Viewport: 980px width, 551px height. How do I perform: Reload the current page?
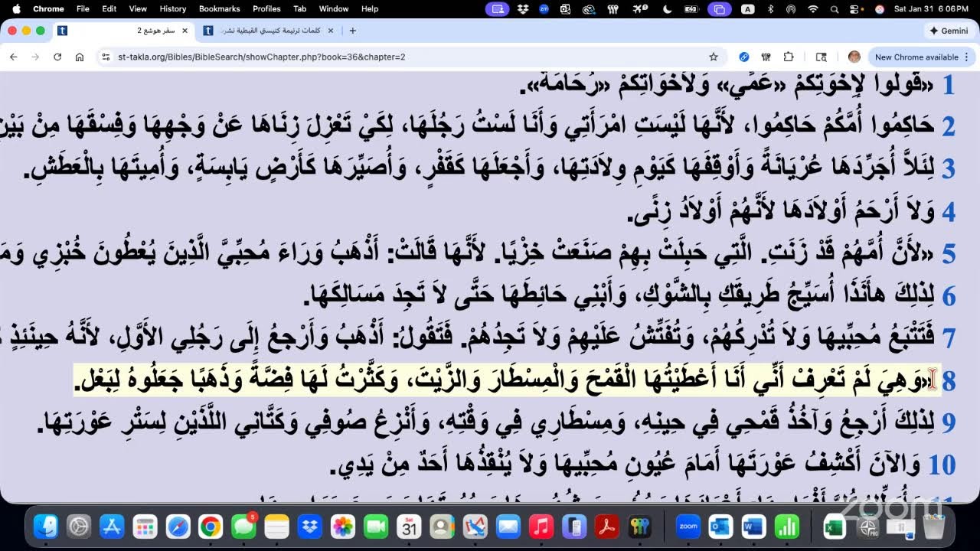point(57,57)
